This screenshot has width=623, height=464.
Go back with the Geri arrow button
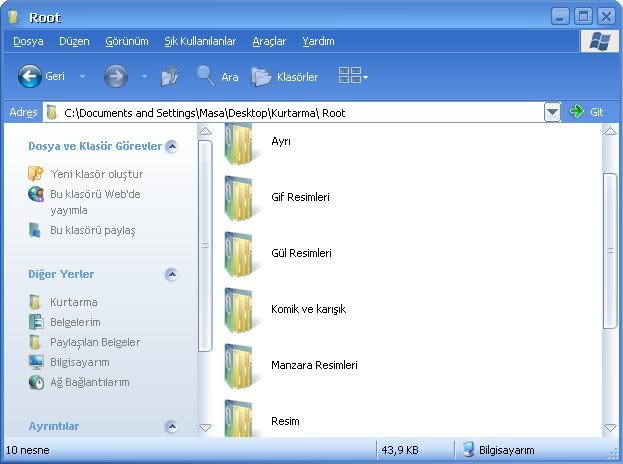click(x=30, y=76)
